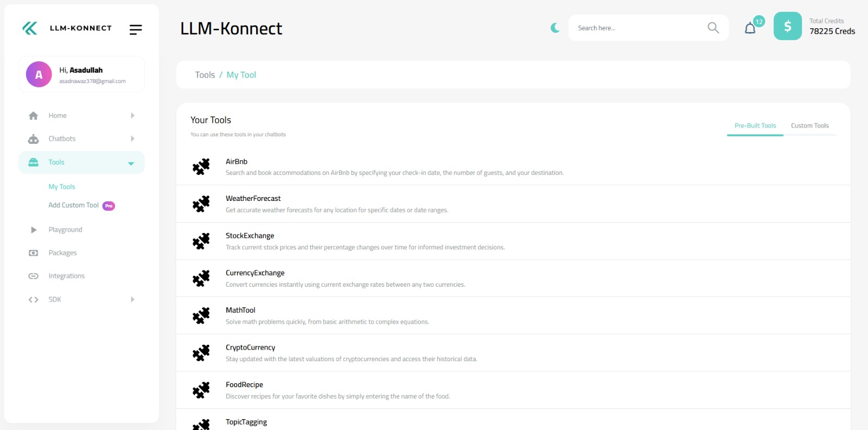Click the LLM-Konnect logo icon
868x430 pixels.
(30, 28)
